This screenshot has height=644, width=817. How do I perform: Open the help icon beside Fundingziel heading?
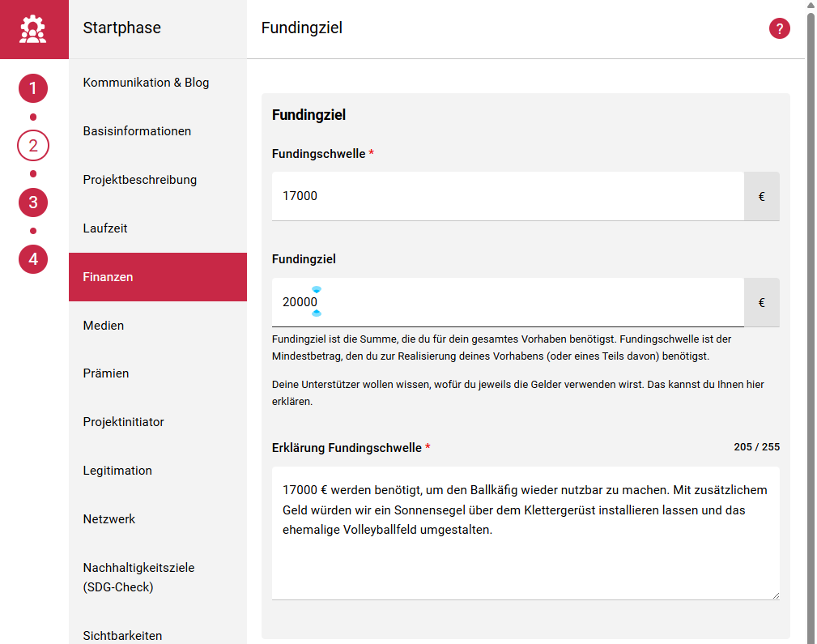pyautogui.click(x=779, y=28)
